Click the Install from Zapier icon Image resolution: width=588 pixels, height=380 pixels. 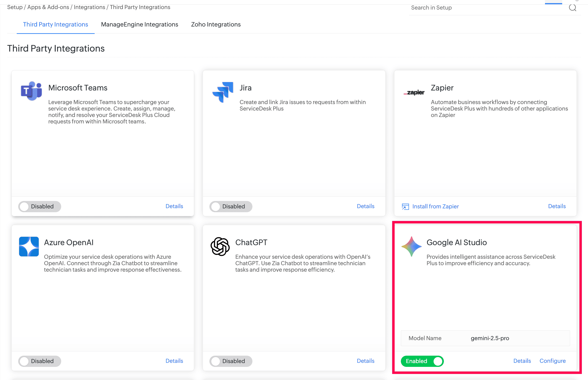pos(405,206)
